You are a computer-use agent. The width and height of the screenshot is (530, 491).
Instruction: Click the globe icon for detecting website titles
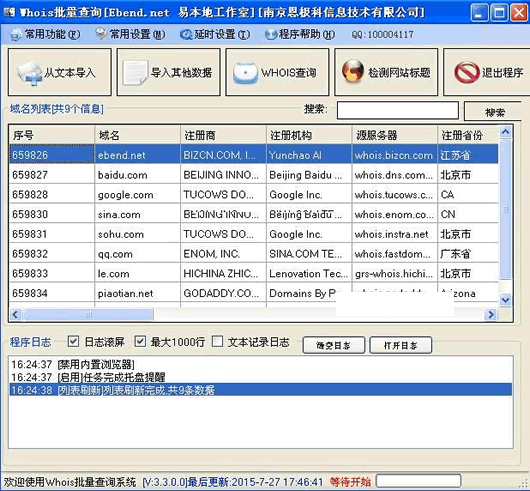click(x=353, y=71)
